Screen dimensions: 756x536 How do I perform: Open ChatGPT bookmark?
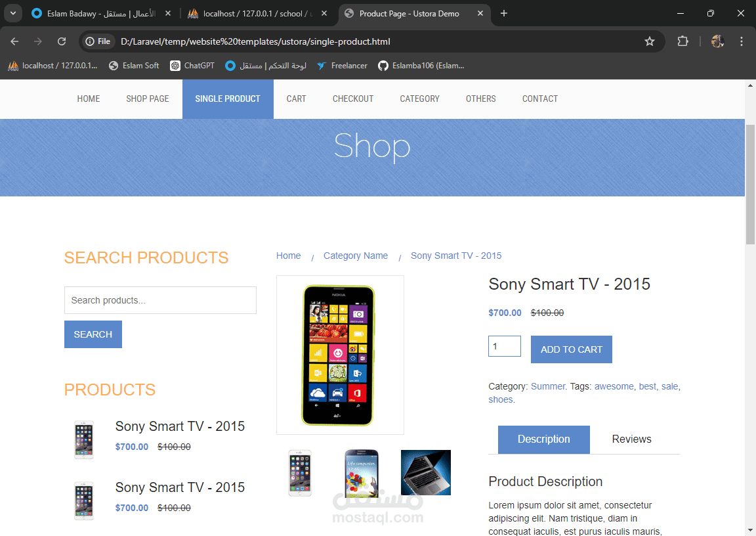click(x=192, y=66)
